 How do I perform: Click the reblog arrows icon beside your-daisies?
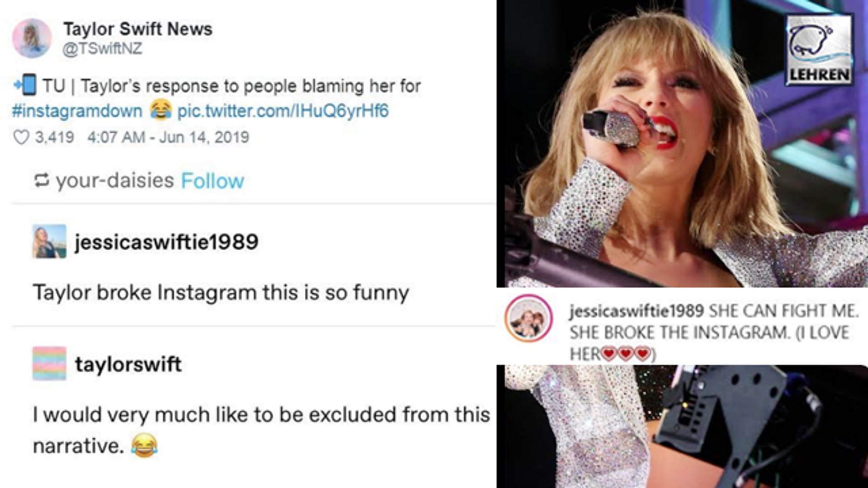coord(42,181)
